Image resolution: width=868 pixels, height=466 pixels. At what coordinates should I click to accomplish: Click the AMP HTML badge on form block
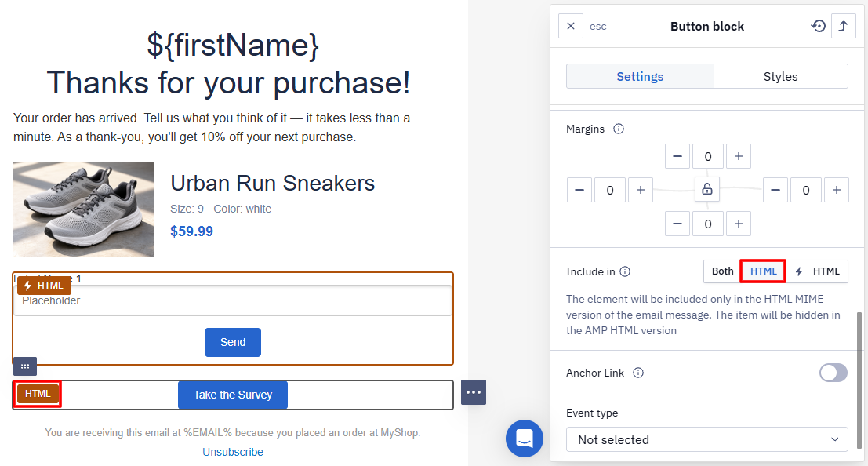point(44,286)
